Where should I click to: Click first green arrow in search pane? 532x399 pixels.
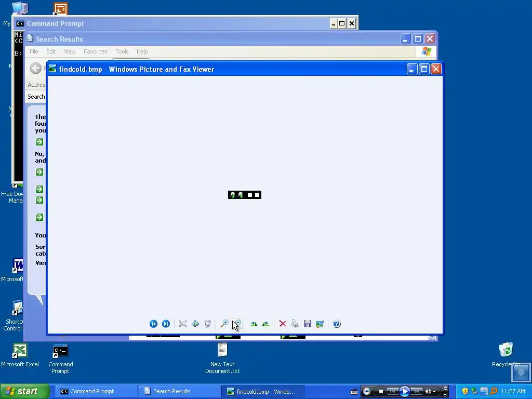tap(39, 142)
